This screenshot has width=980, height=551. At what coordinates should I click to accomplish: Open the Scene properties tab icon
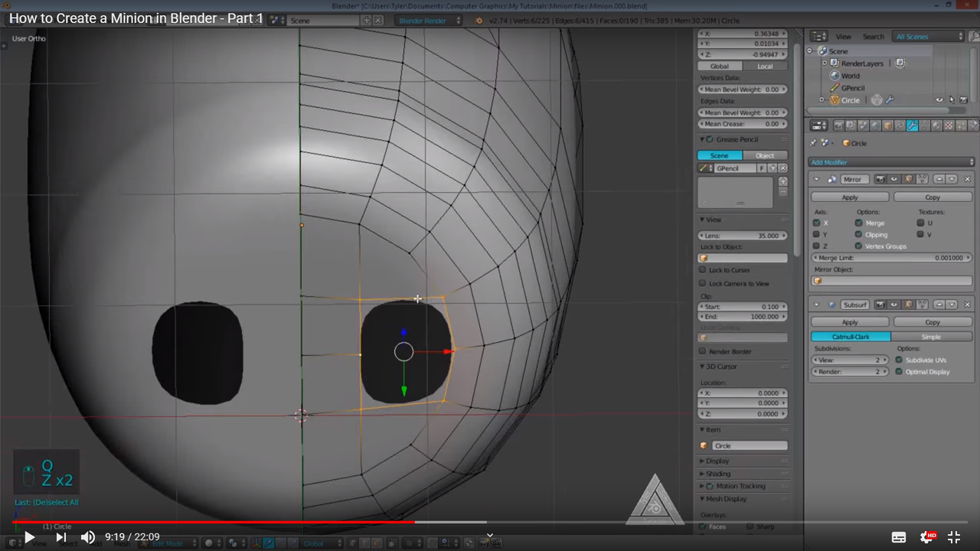click(864, 126)
